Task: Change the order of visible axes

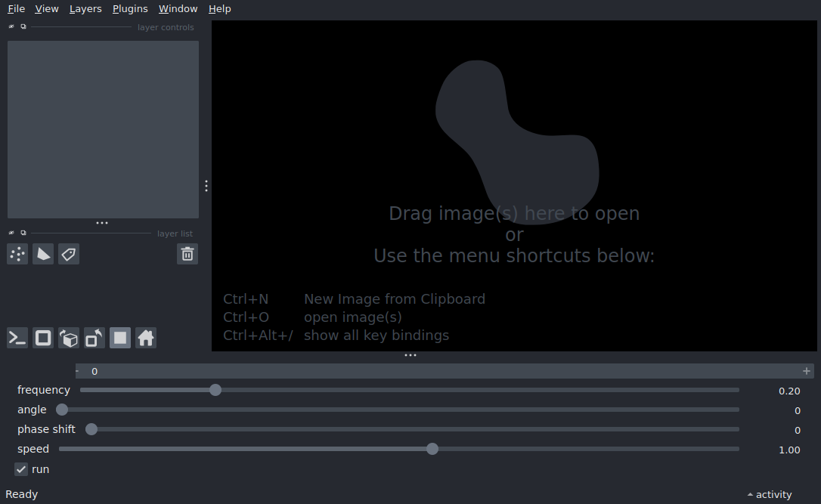Action: (x=69, y=338)
